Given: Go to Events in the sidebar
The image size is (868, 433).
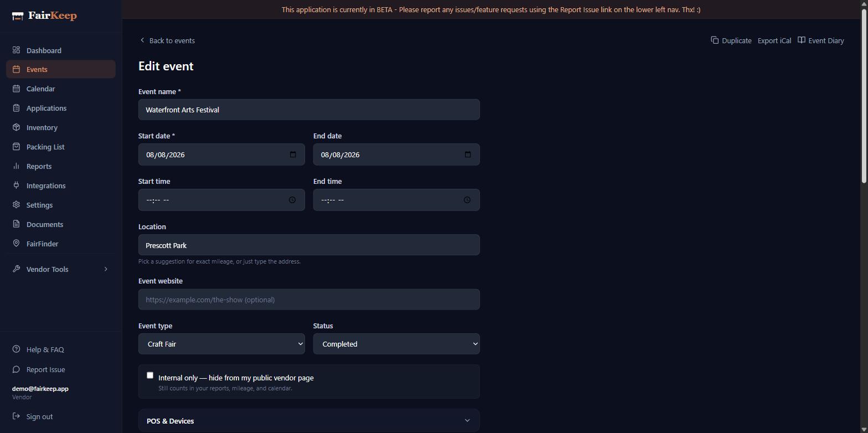Looking at the screenshot, I should pyautogui.click(x=61, y=69).
